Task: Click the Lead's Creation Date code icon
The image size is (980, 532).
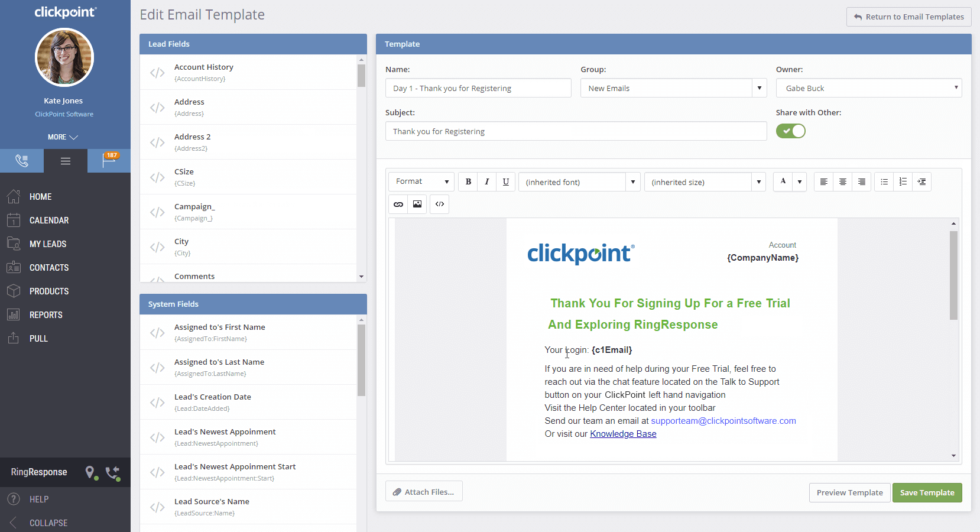Action: coord(157,403)
